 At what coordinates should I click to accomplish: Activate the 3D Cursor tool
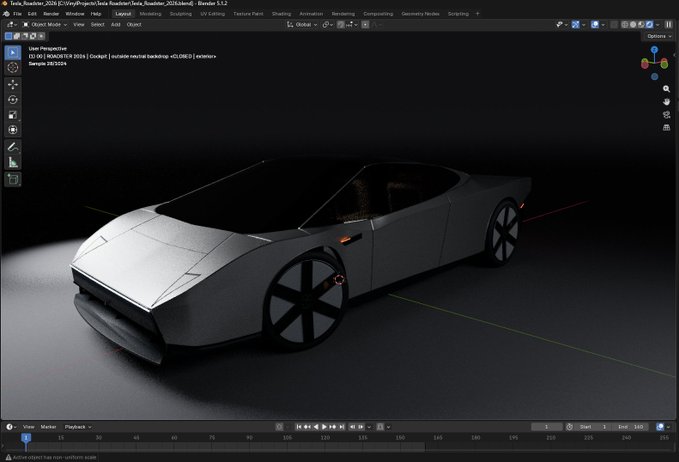(x=13, y=68)
